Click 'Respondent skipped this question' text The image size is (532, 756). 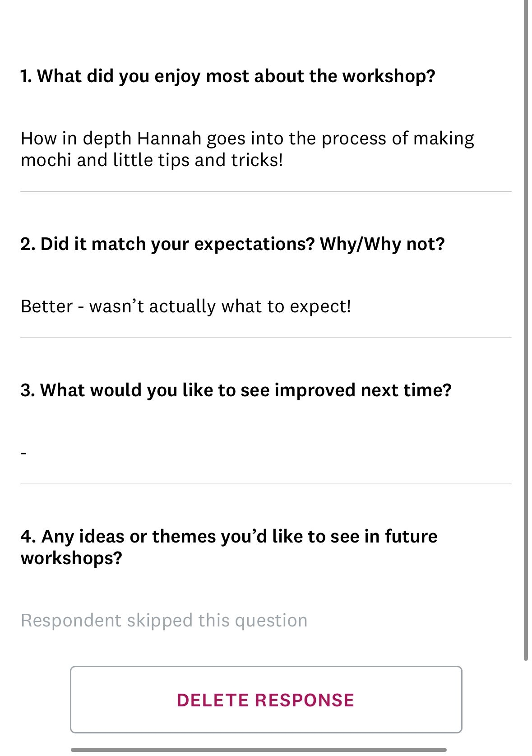tap(164, 620)
